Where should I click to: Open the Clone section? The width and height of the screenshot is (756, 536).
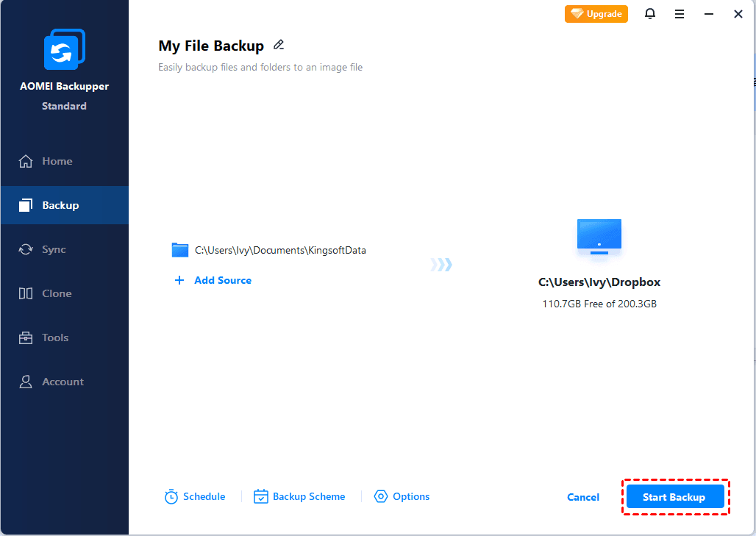click(x=65, y=293)
